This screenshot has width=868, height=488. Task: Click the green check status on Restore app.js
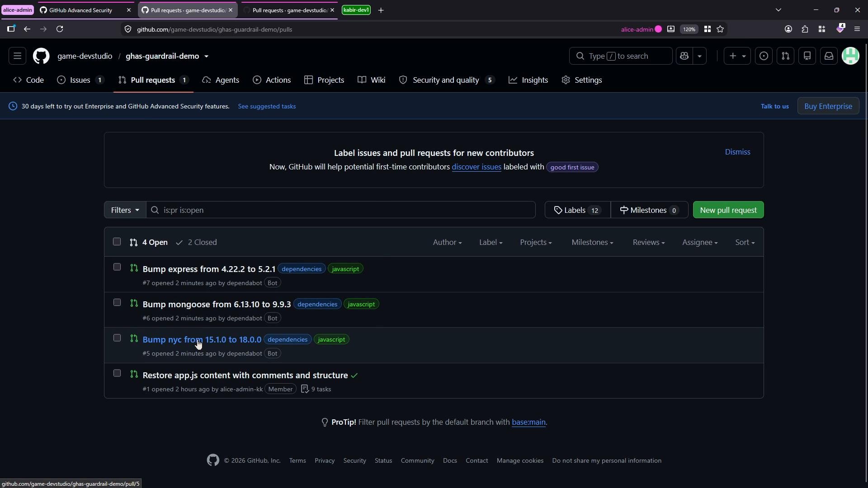tap(354, 375)
